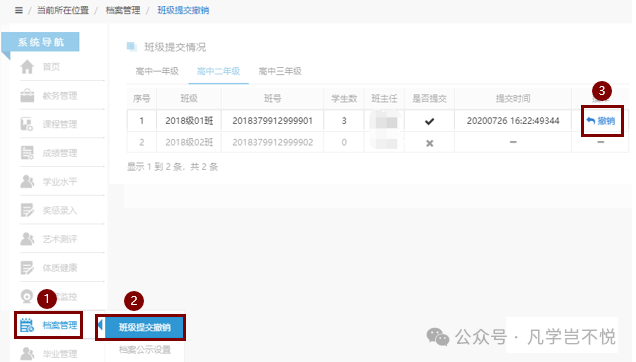Open 毕业管理 in the sidebar

(x=60, y=354)
